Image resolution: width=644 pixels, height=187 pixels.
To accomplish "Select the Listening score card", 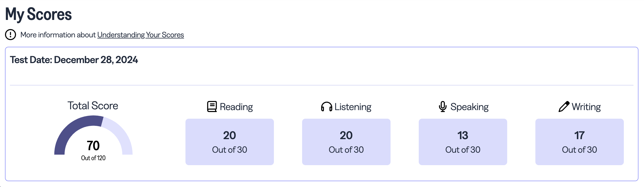I will [346, 142].
